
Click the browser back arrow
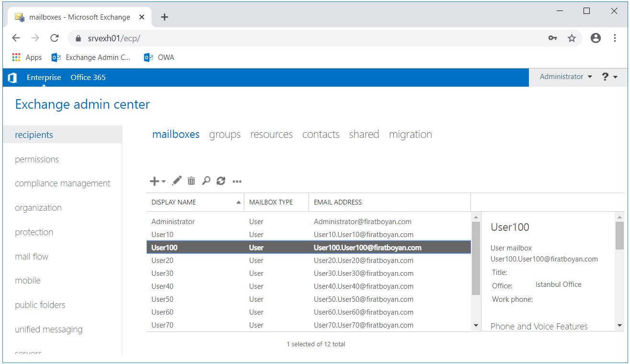click(16, 38)
